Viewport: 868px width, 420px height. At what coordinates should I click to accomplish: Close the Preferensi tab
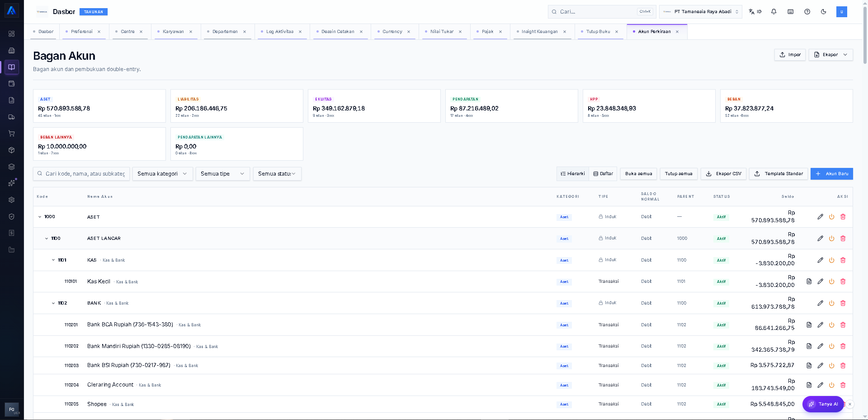click(99, 32)
